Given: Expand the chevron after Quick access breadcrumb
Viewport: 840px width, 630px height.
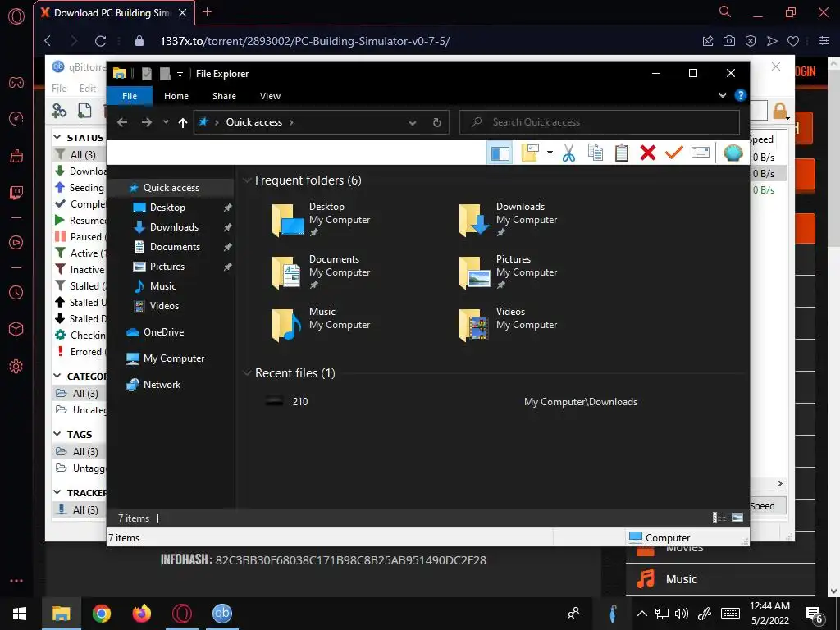Looking at the screenshot, I should coord(291,122).
